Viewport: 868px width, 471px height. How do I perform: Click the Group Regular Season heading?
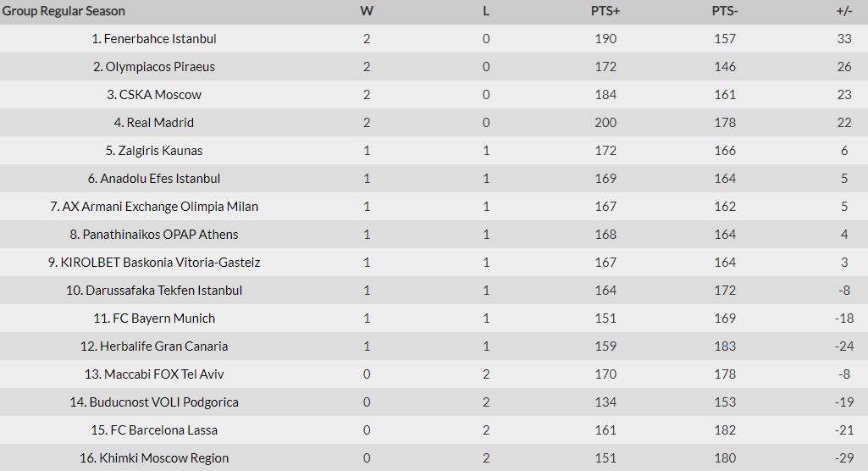click(64, 11)
